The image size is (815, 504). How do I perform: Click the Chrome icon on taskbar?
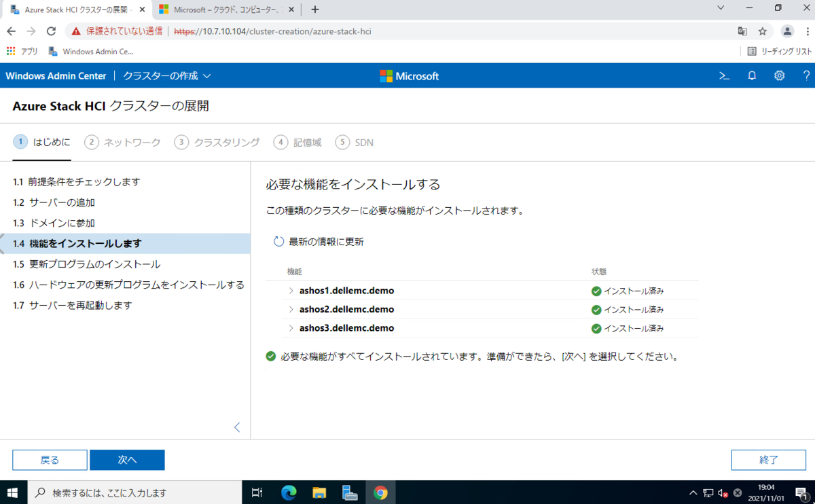pos(380,492)
